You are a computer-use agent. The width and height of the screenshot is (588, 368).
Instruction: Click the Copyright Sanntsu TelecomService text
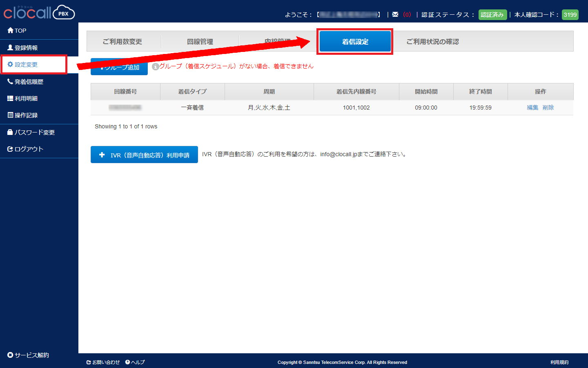(342, 362)
